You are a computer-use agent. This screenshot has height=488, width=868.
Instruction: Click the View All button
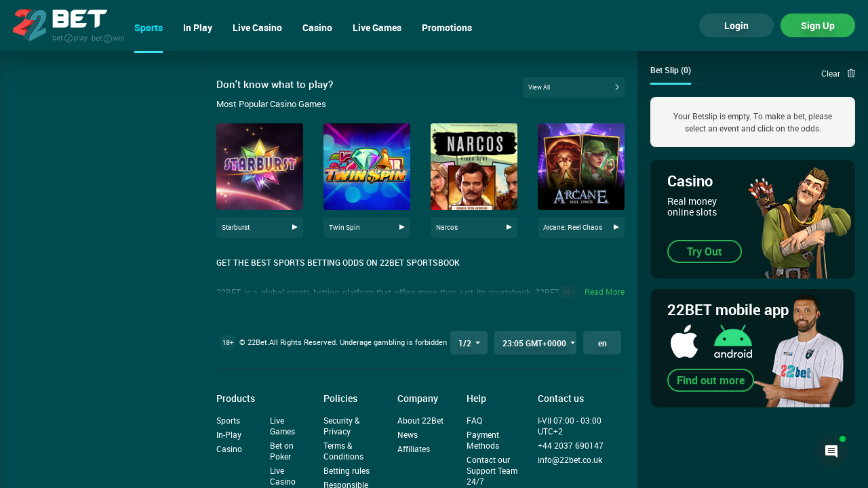click(574, 87)
